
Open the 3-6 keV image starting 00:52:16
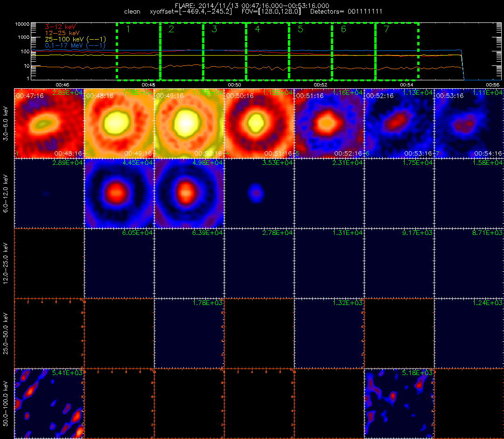(x=399, y=123)
